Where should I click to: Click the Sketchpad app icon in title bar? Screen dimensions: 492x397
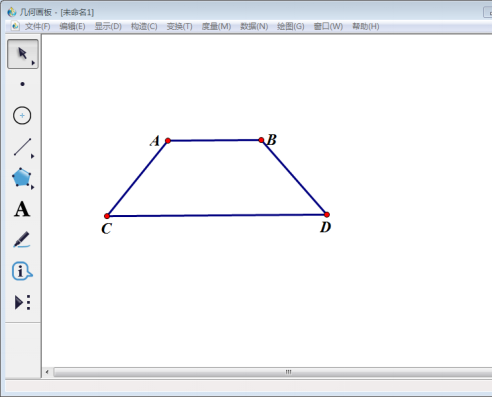pyautogui.click(x=12, y=12)
